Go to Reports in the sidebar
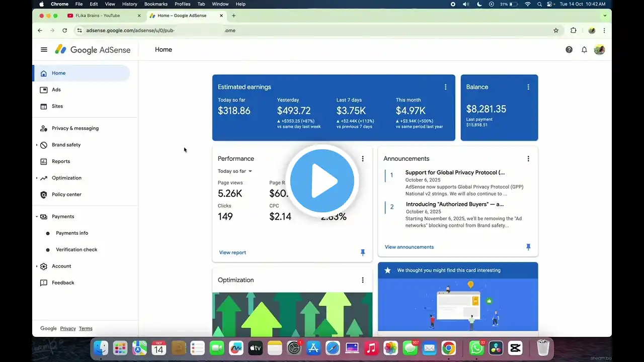The image size is (644, 362). [60, 161]
